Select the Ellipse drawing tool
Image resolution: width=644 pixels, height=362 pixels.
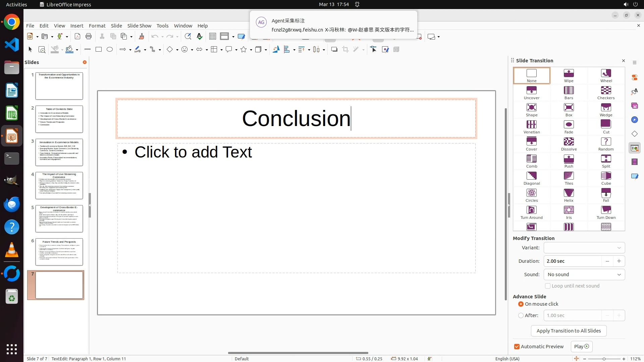point(110,50)
